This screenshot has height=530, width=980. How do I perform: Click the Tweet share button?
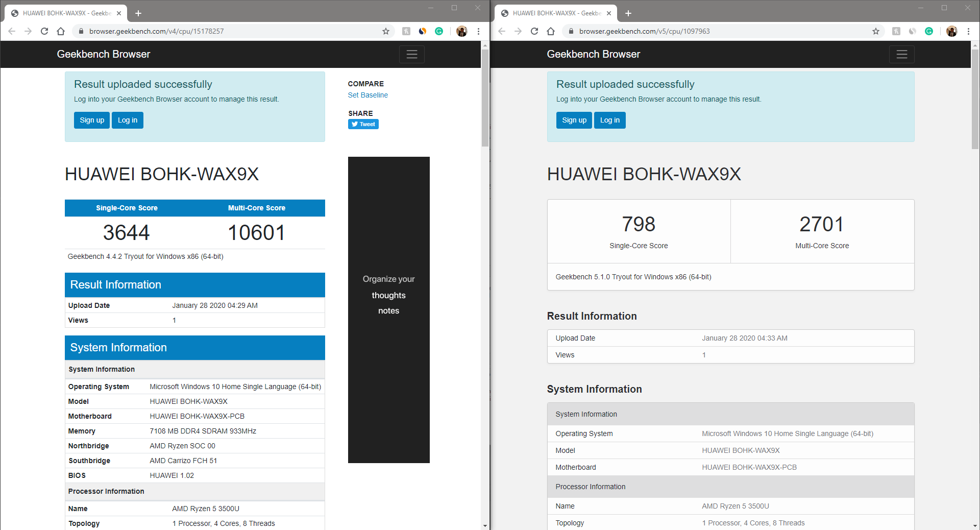coord(363,124)
